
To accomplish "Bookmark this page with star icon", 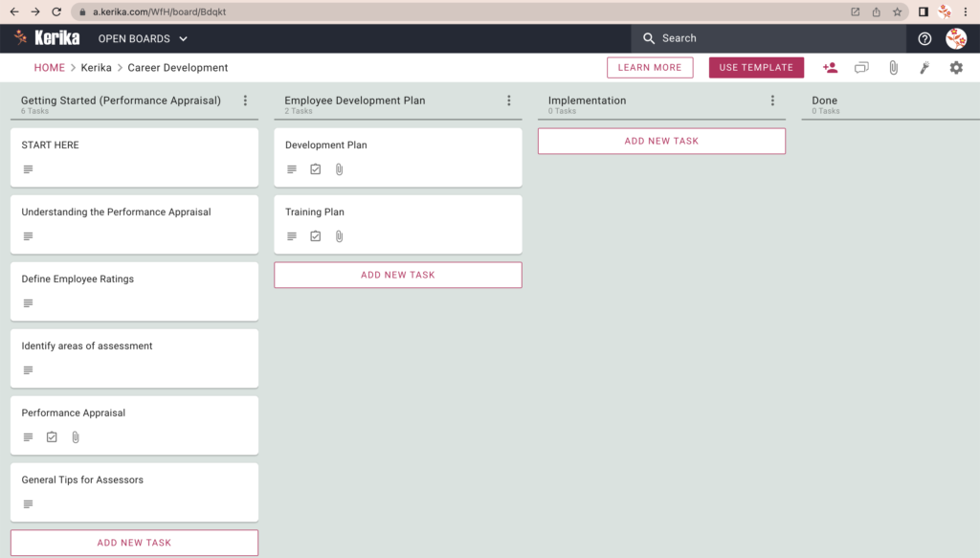I will pos(898,11).
